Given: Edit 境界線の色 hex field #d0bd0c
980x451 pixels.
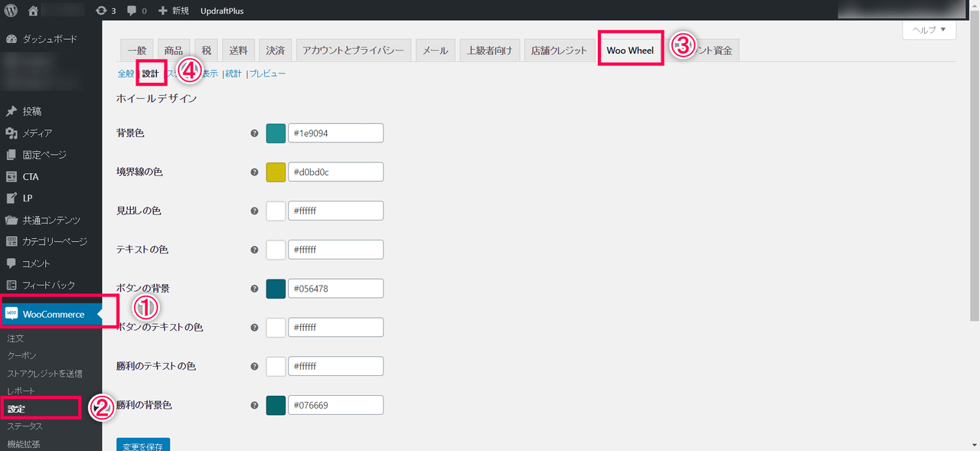Looking at the screenshot, I should (336, 172).
